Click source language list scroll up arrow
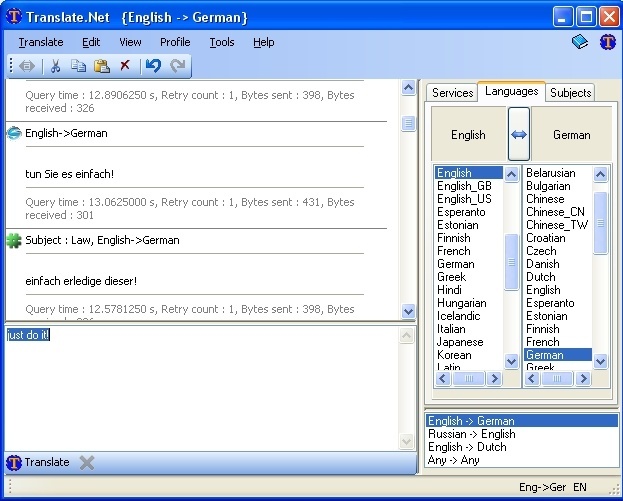 pos(511,174)
